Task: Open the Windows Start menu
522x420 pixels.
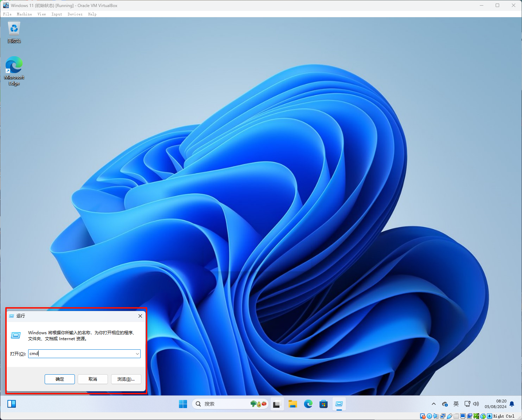Action: [183, 404]
